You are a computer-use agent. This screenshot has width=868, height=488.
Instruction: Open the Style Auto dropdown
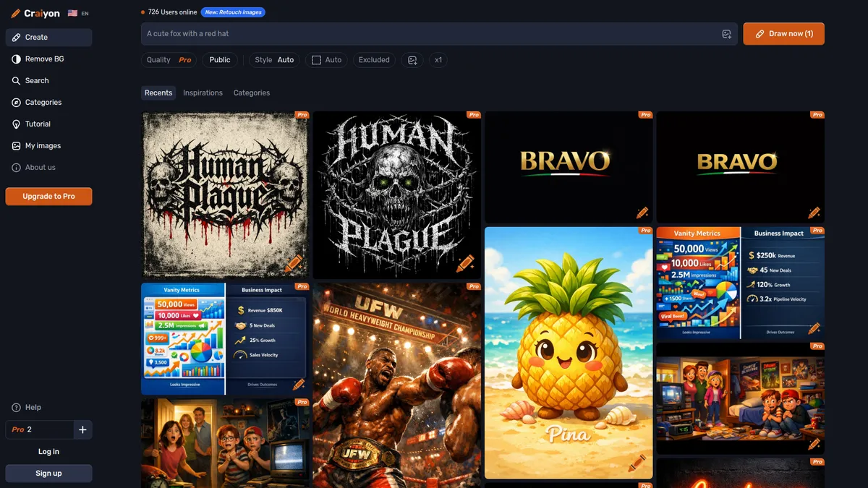[x=274, y=60]
